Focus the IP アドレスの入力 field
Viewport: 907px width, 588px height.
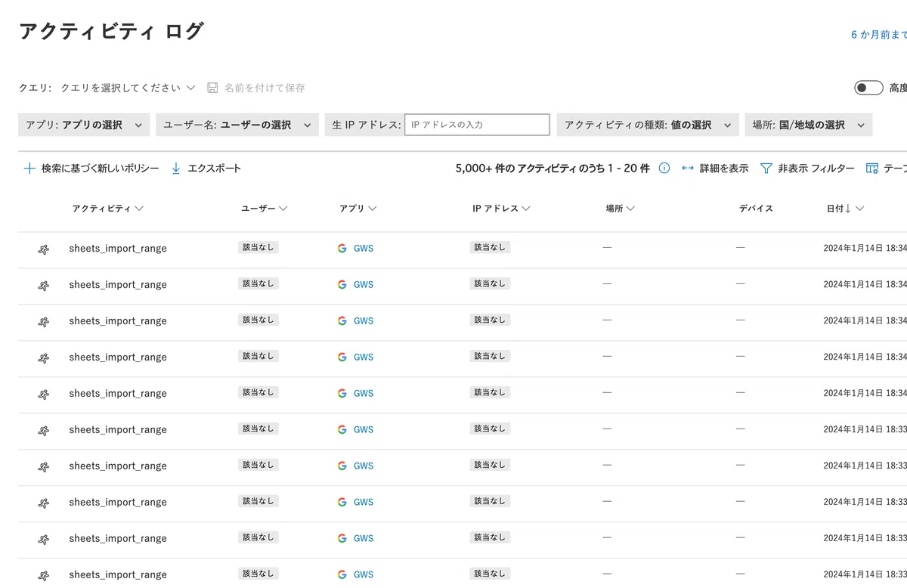[x=477, y=125]
